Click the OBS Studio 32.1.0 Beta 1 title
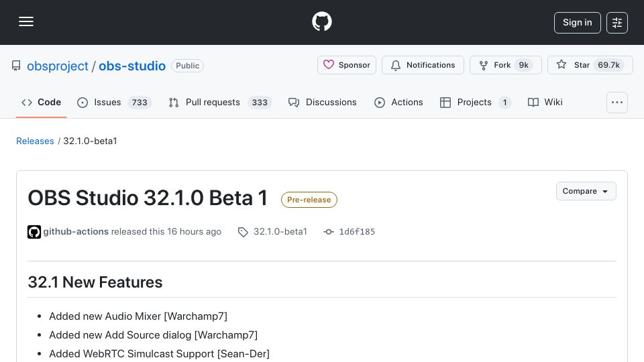 tap(148, 198)
